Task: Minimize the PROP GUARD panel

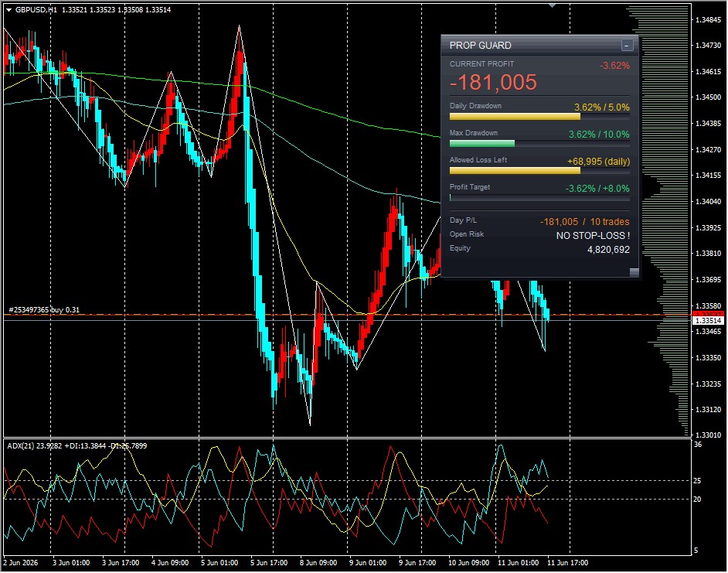Action: tap(627, 45)
